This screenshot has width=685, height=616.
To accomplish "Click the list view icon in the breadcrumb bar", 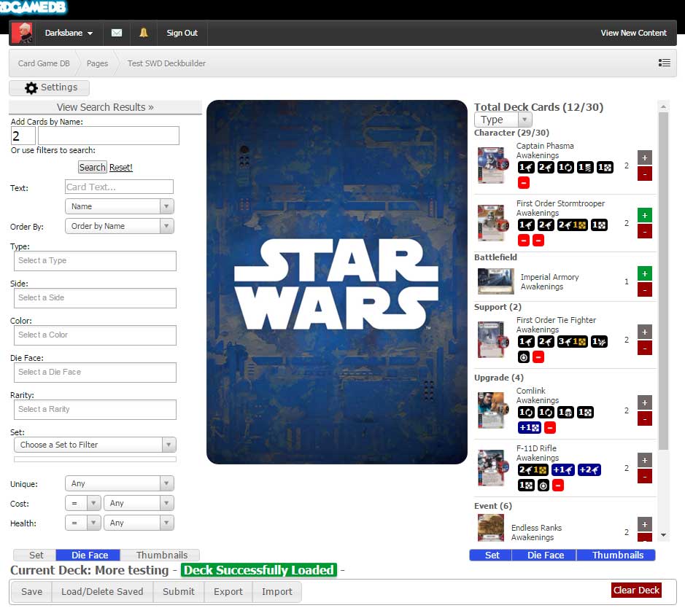I will click(664, 63).
